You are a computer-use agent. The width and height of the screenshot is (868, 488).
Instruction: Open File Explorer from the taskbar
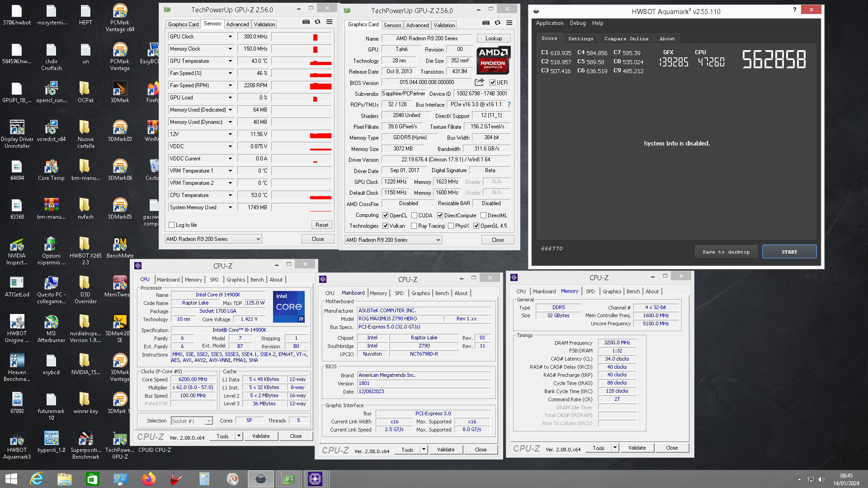pos(65,479)
